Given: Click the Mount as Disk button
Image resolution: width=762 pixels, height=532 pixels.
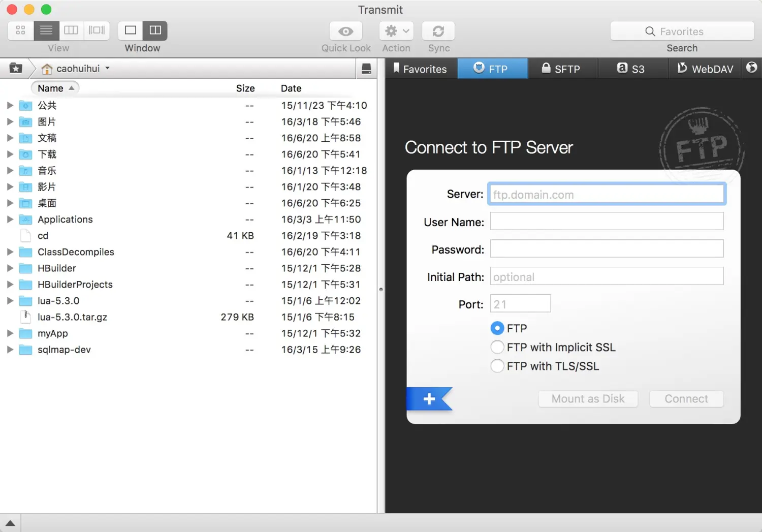Looking at the screenshot, I should pos(588,399).
